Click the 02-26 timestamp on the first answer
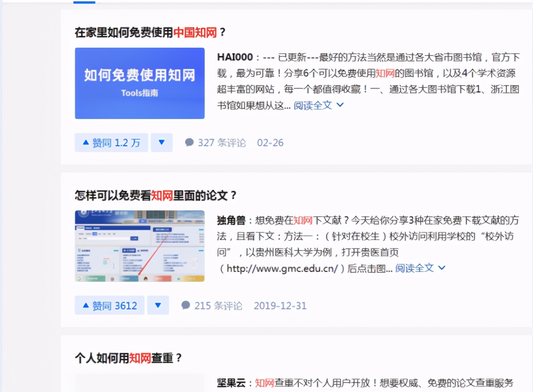Screen dimensions: 533x392 point(271,142)
